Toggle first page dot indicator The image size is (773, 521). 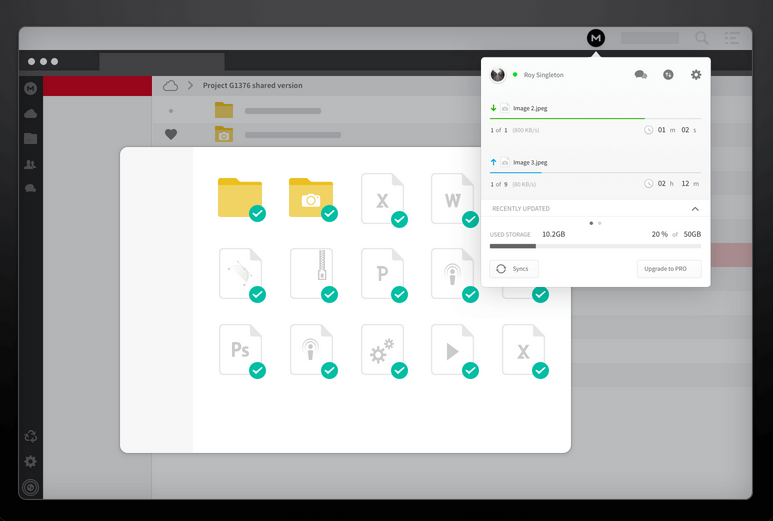[591, 223]
